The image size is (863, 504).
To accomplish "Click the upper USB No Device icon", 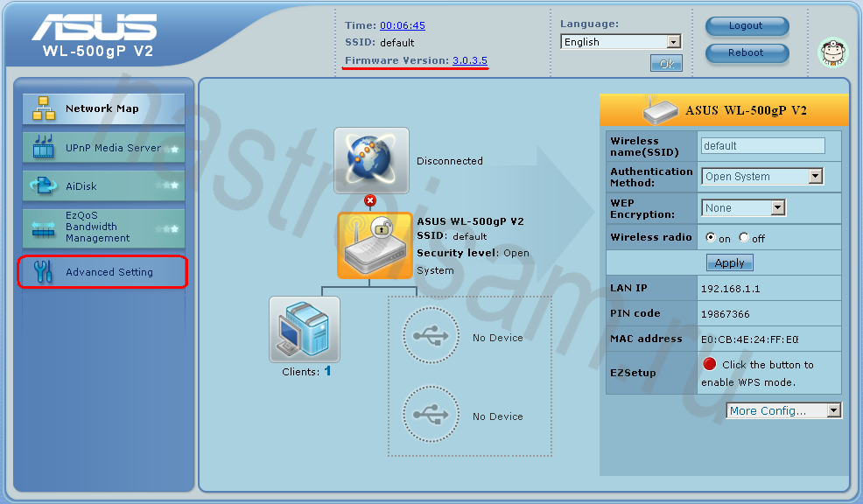I will click(431, 337).
